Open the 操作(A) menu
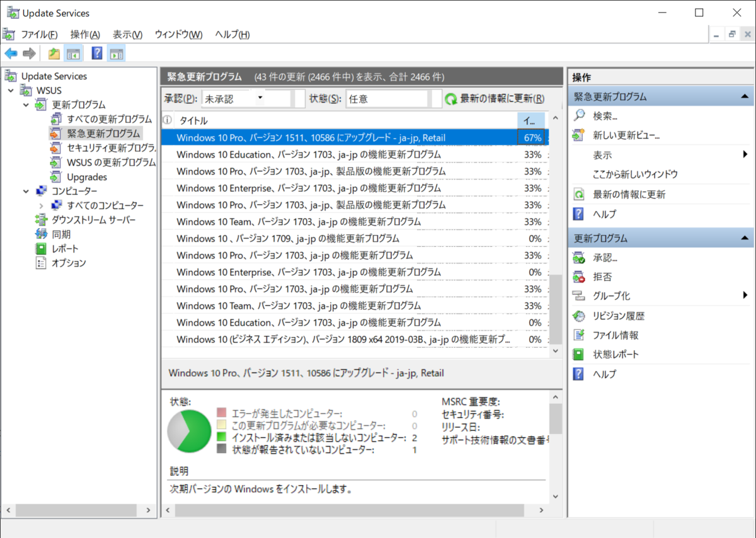This screenshot has width=756, height=538. (x=85, y=34)
